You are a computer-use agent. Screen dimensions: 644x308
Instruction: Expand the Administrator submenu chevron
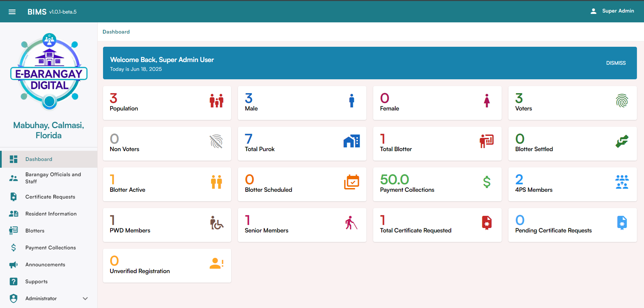click(x=85, y=299)
